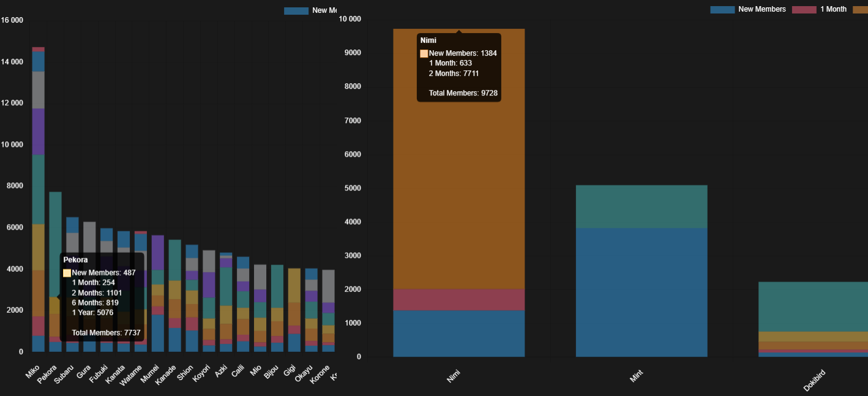This screenshot has height=396, width=868.
Task: Click the '16 000' y-axis label on left chart
Action: click(12, 20)
